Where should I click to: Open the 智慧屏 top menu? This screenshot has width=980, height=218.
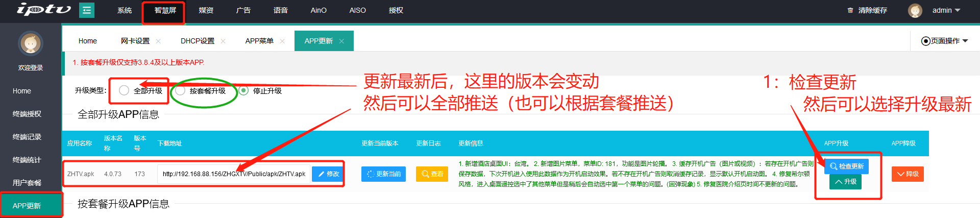click(165, 11)
